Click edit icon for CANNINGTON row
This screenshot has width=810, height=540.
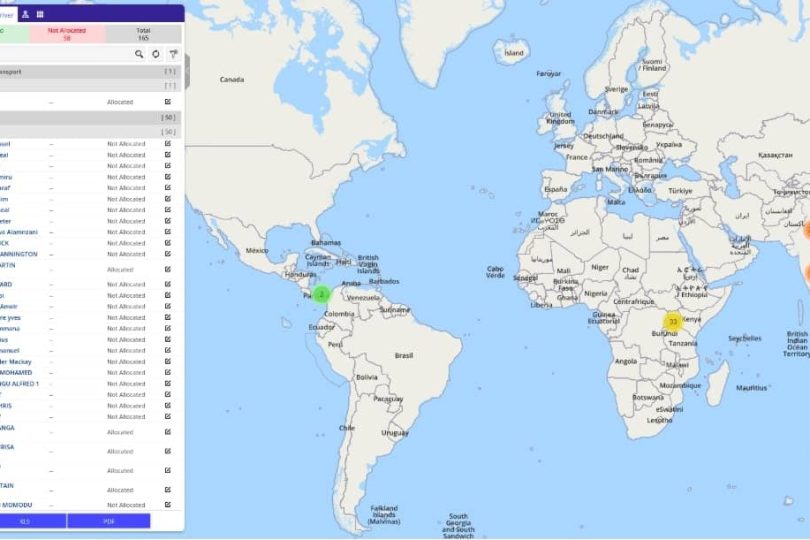(x=167, y=254)
